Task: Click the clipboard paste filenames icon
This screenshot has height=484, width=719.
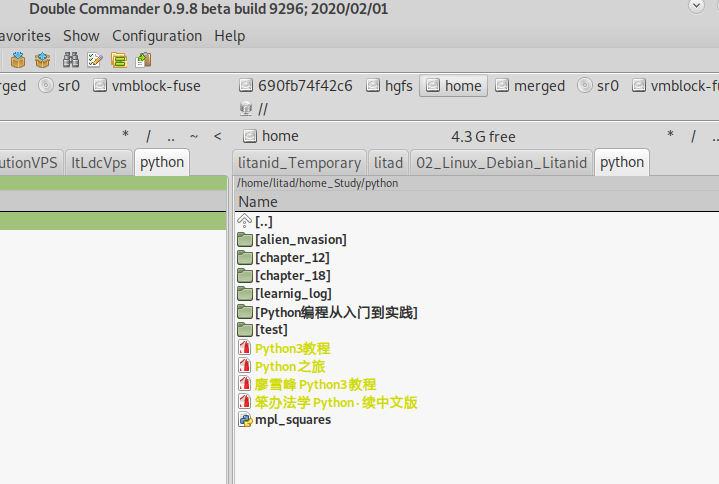Action: point(144,60)
